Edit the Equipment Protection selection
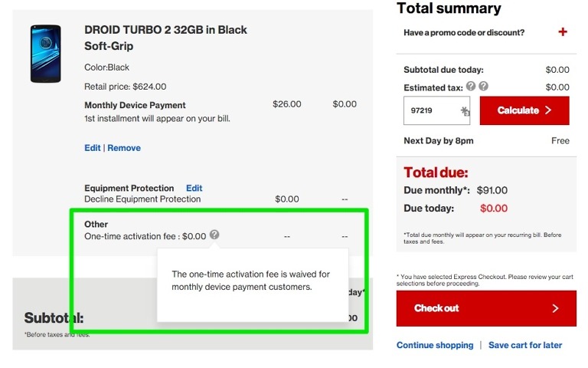Viewport: 588px width, 368px height. (x=194, y=188)
